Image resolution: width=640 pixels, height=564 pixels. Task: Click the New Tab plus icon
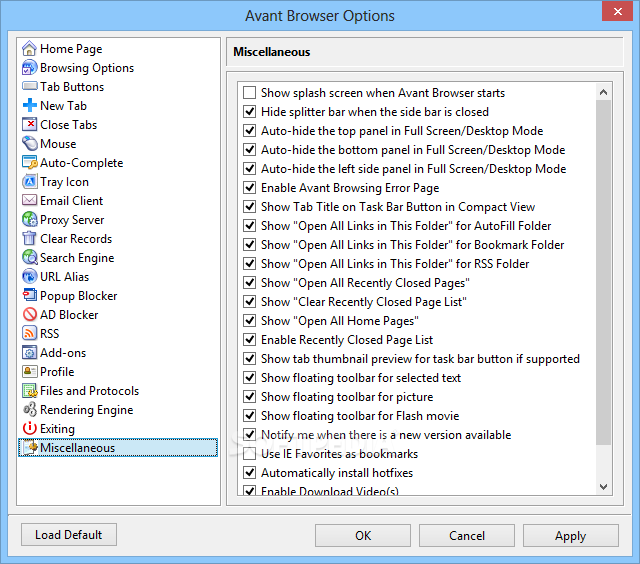[29, 106]
